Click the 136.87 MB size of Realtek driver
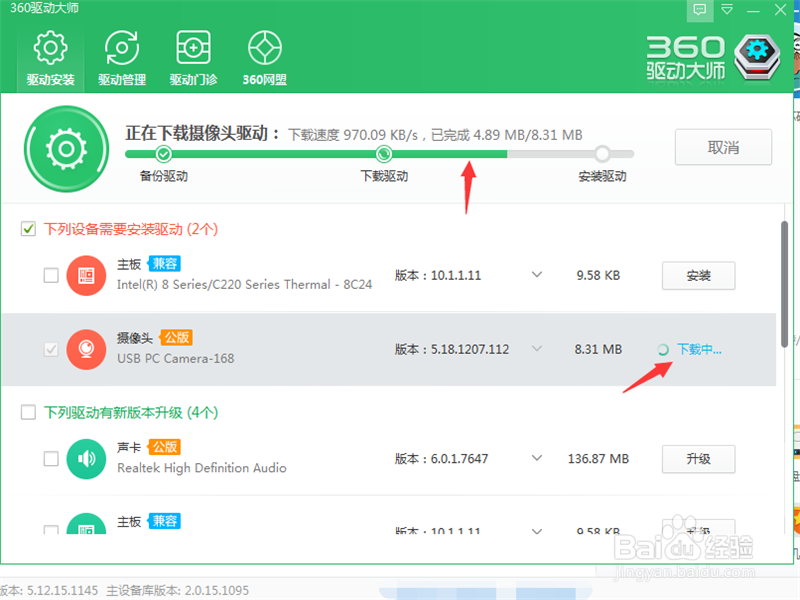 (x=598, y=459)
